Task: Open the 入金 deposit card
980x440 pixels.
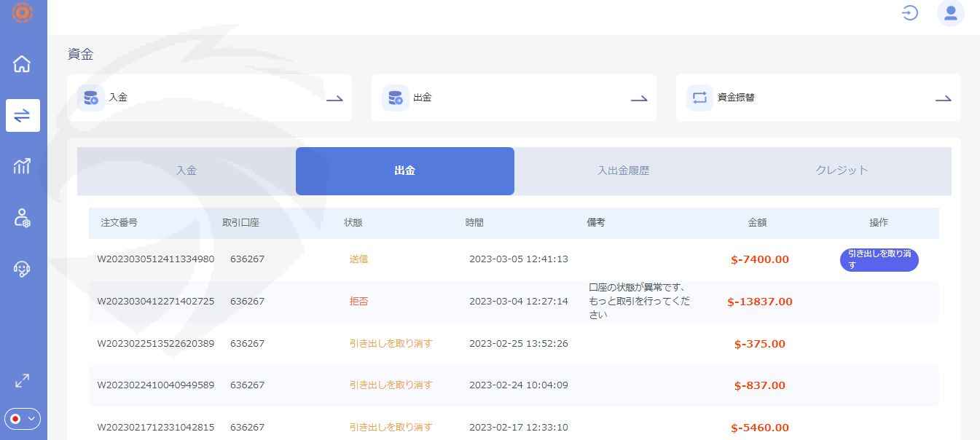Action: pyautogui.click(x=210, y=98)
